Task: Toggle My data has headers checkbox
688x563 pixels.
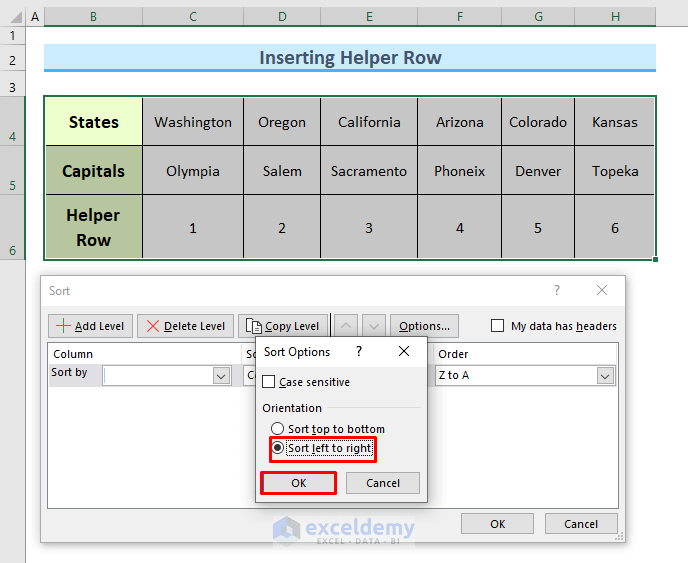Action: coord(497,326)
